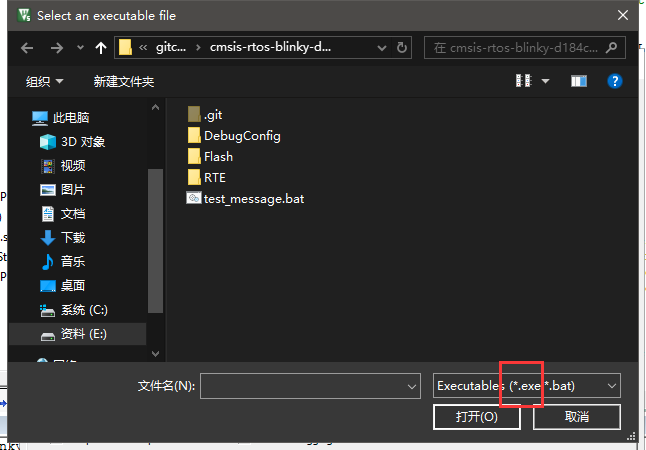Select the Music (音乐) folder in sidebar
646x450 pixels.
click(x=73, y=261)
